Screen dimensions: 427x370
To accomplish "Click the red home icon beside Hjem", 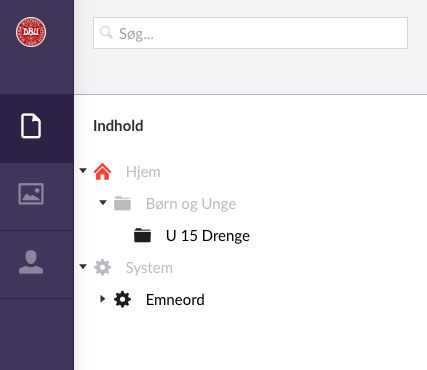I will coord(102,172).
